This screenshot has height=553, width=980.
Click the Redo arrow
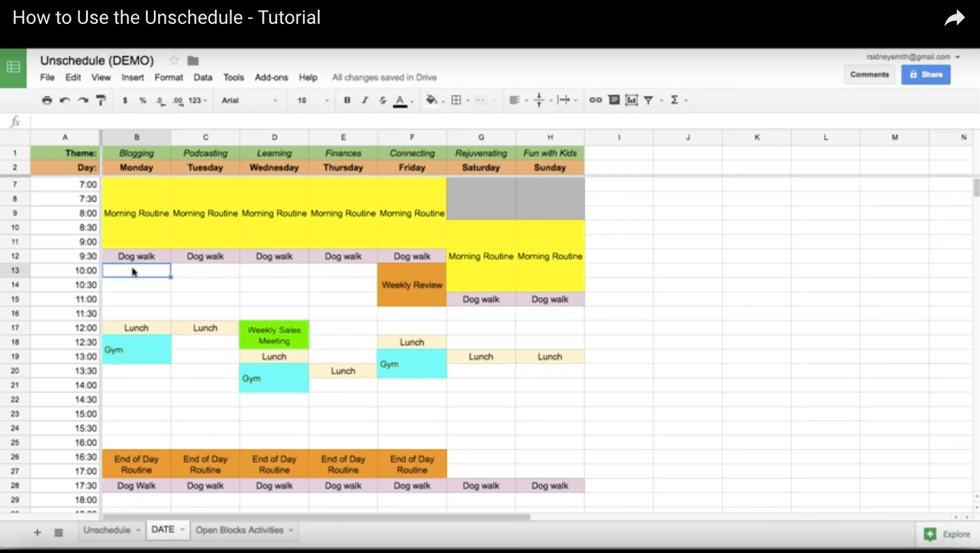pyautogui.click(x=82, y=100)
